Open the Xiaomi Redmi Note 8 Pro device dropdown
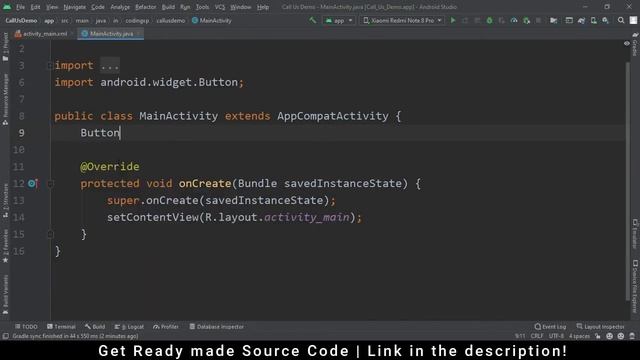 click(402, 20)
